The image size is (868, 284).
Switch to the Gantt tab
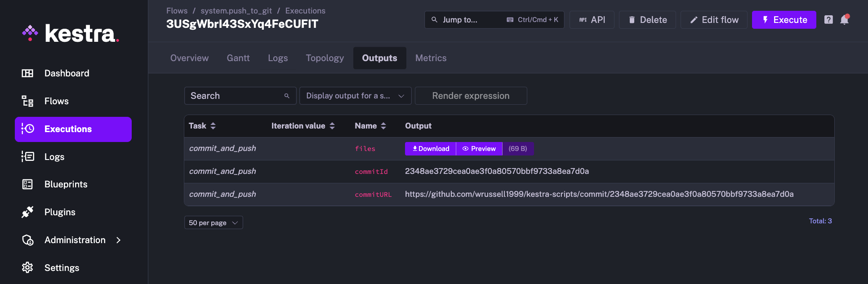238,58
